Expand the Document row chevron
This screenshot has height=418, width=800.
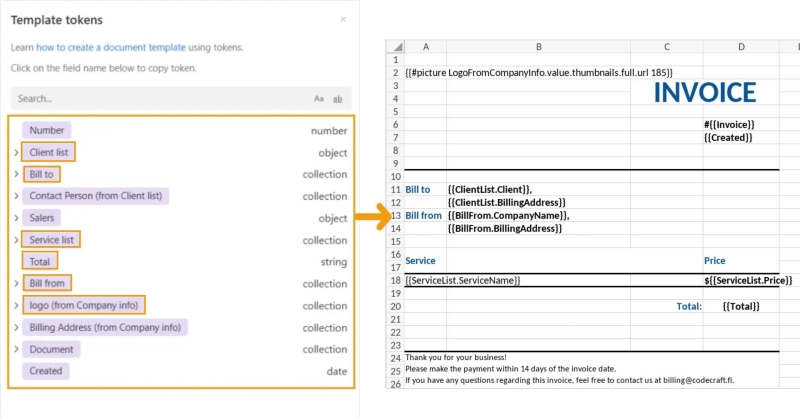(16, 349)
